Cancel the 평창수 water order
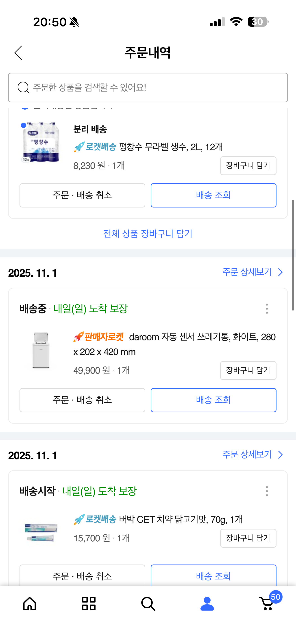 tap(82, 195)
